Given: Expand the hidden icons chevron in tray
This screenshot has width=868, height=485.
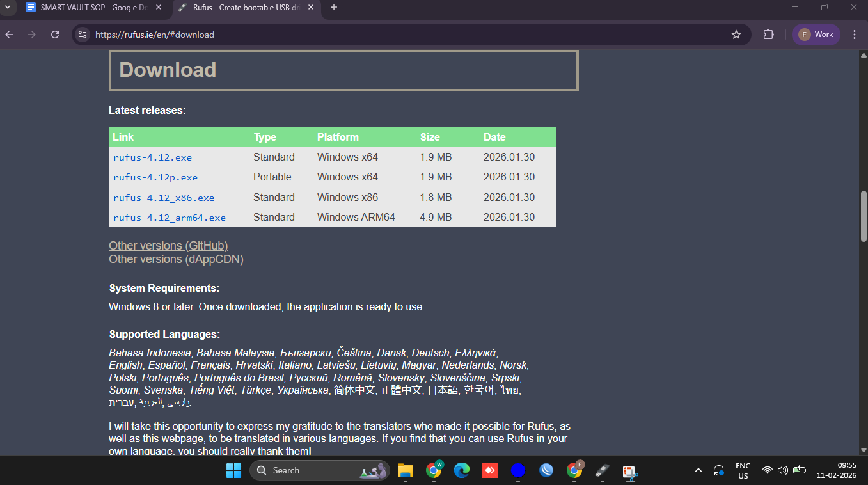Looking at the screenshot, I should [x=698, y=470].
